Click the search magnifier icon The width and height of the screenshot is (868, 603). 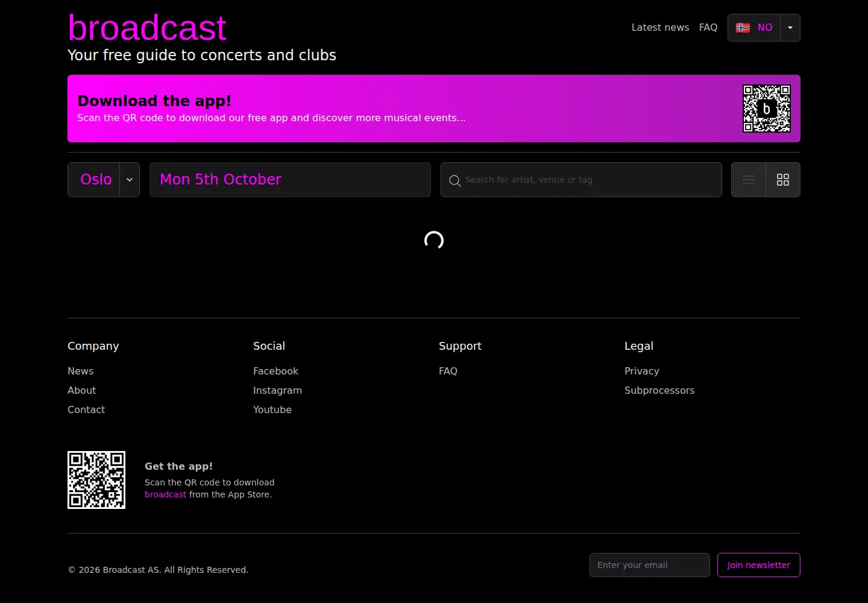point(455,180)
